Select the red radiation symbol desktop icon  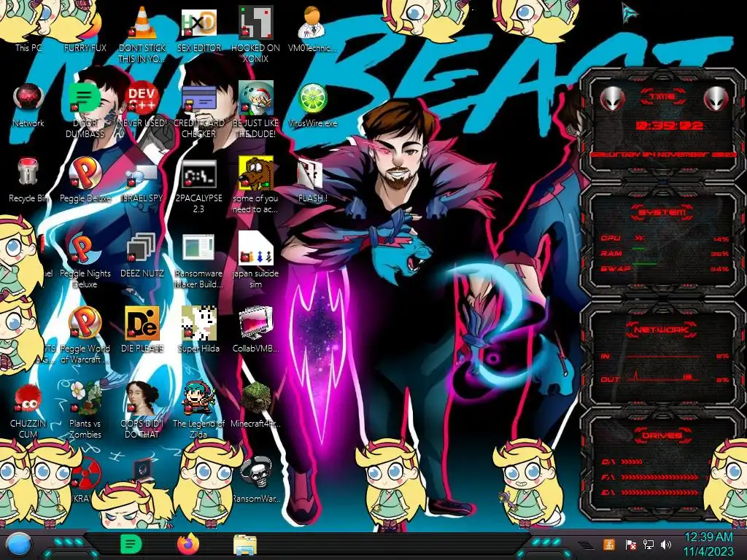tap(86, 473)
